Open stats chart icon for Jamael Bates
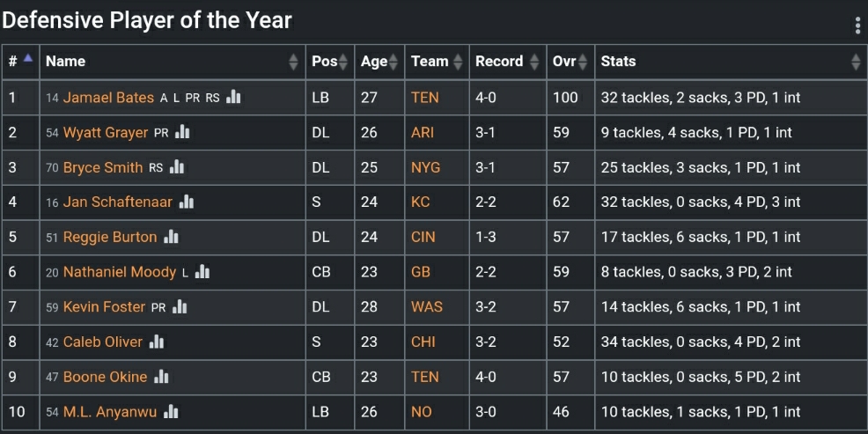Viewport: 868px width, 434px height. pos(233,97)
